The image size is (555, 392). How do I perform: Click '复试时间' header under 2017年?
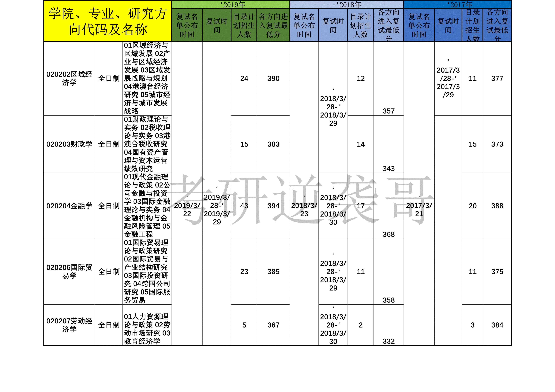coord(448,25)
